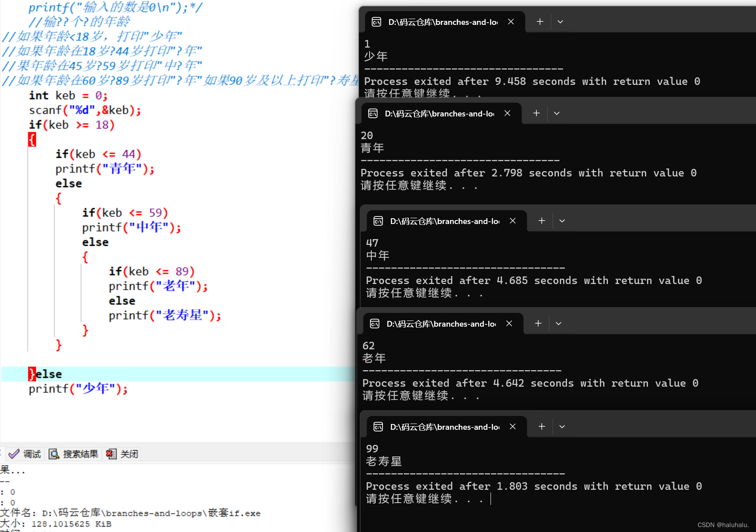
Task: Click the red X icon of the 关闭 panel tab
Action: point(111,454)
